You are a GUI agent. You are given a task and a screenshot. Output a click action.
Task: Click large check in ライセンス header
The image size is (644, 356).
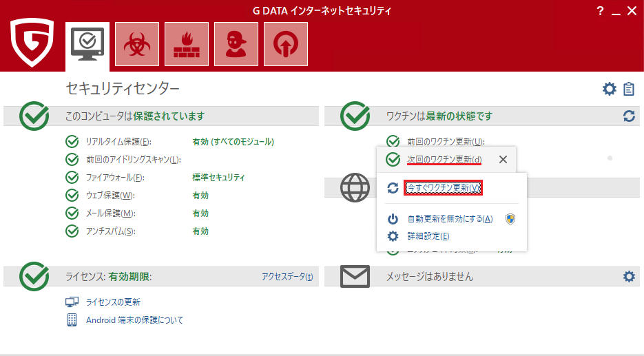click(34, 276)
